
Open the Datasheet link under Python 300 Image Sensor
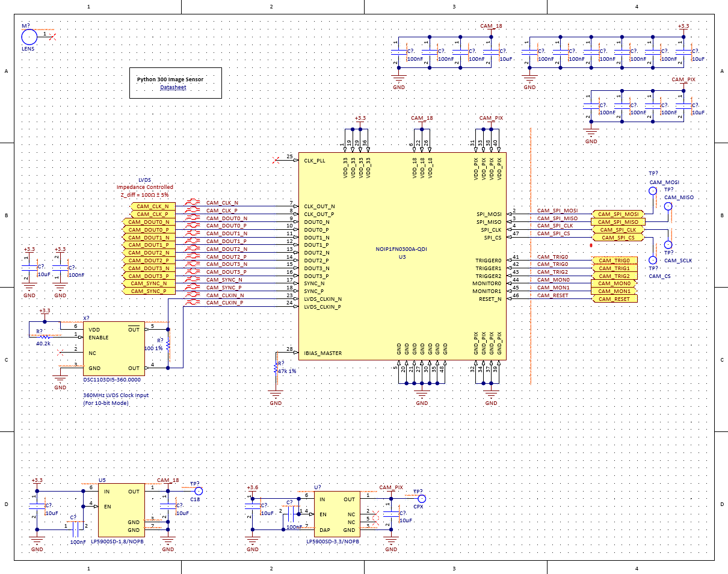coord(173,88)
